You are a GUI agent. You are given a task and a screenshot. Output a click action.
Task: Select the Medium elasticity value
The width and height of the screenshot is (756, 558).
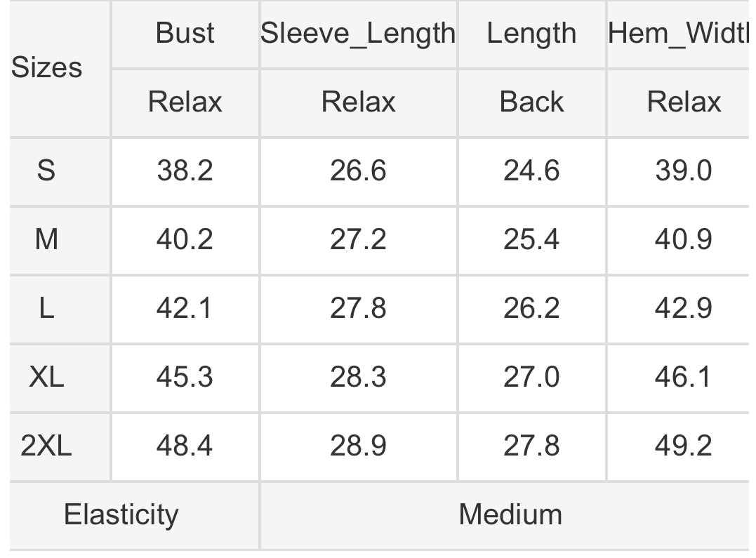tap(510, 514)
